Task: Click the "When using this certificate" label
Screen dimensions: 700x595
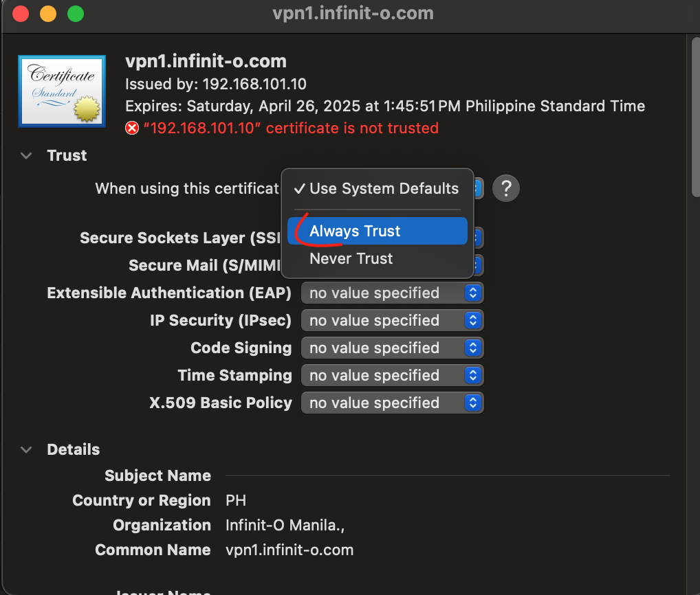Action: click(187, 189)
